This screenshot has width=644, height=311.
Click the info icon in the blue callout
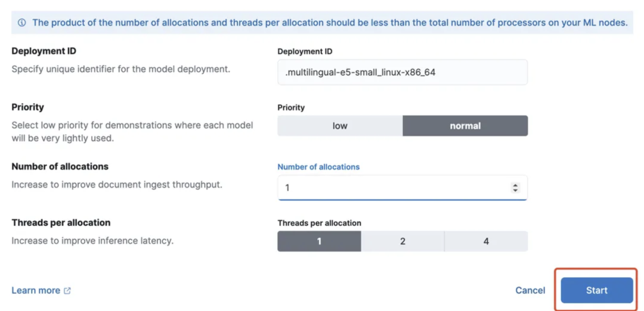click(x=22, y=23)
